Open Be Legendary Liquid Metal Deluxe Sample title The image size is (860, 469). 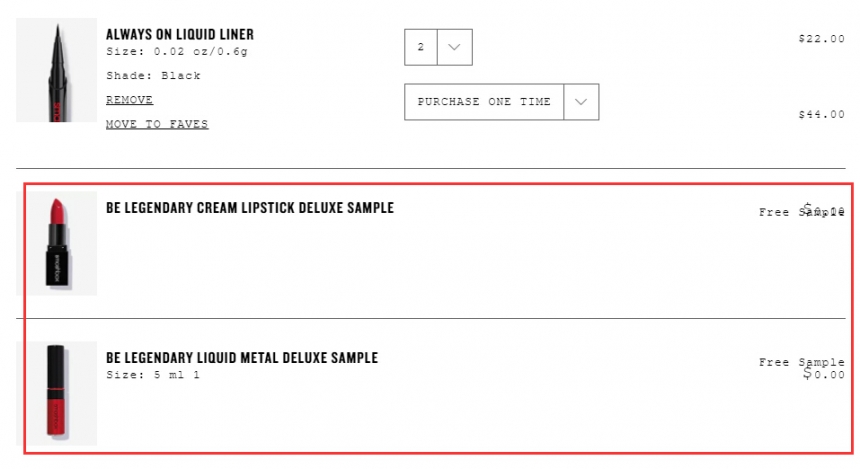click(242, 358)
